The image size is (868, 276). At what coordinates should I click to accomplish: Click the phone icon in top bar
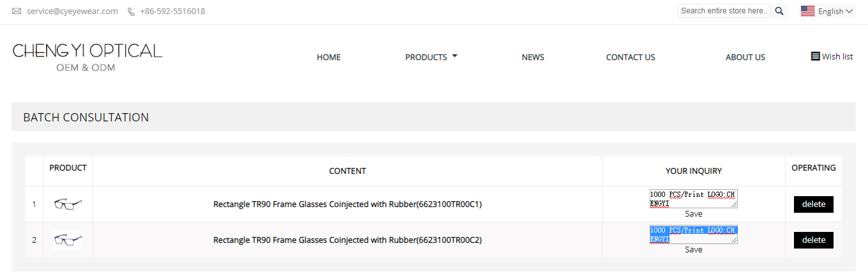tap(131, 11)
